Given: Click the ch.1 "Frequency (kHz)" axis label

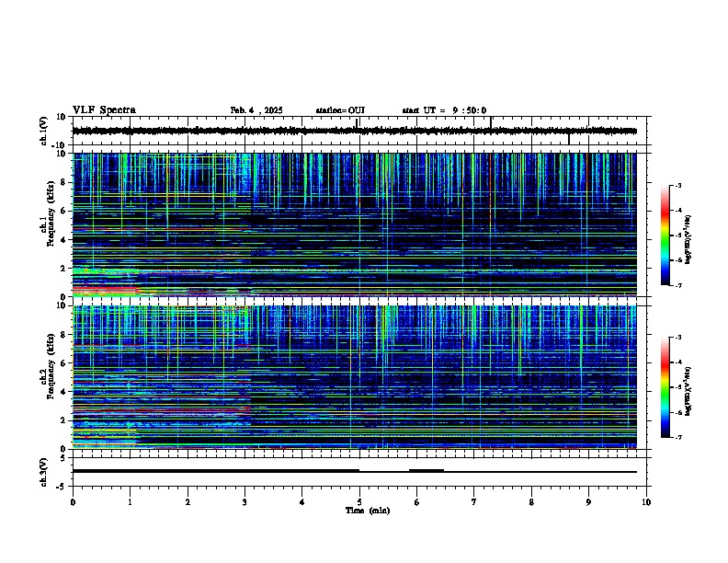Looking at the screenshot, I should [51, 214].
